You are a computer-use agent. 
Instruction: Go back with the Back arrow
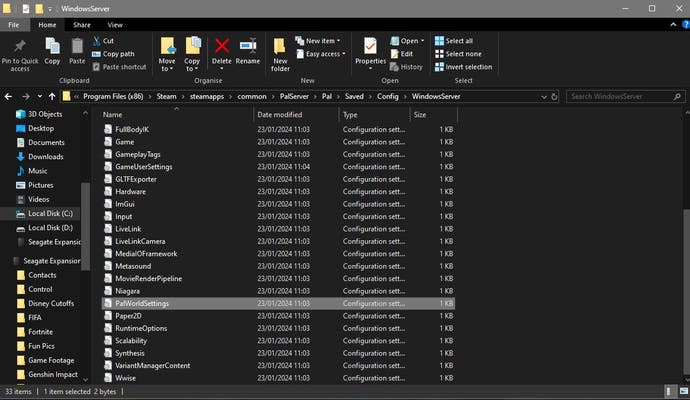[8, 96]
